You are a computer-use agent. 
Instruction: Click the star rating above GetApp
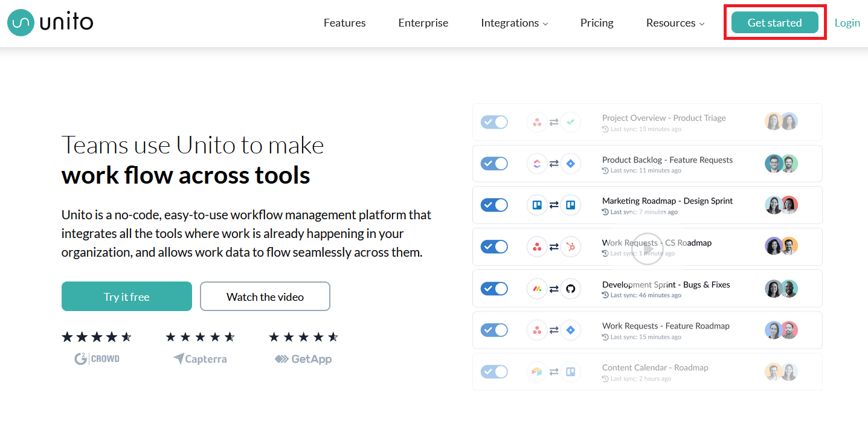(x=303, y=336)
